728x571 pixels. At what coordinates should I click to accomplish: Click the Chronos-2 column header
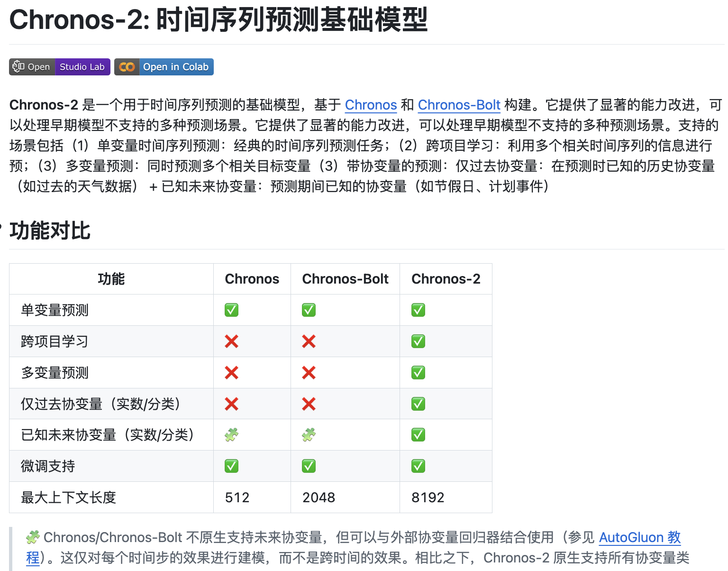[x=446, y=279]
